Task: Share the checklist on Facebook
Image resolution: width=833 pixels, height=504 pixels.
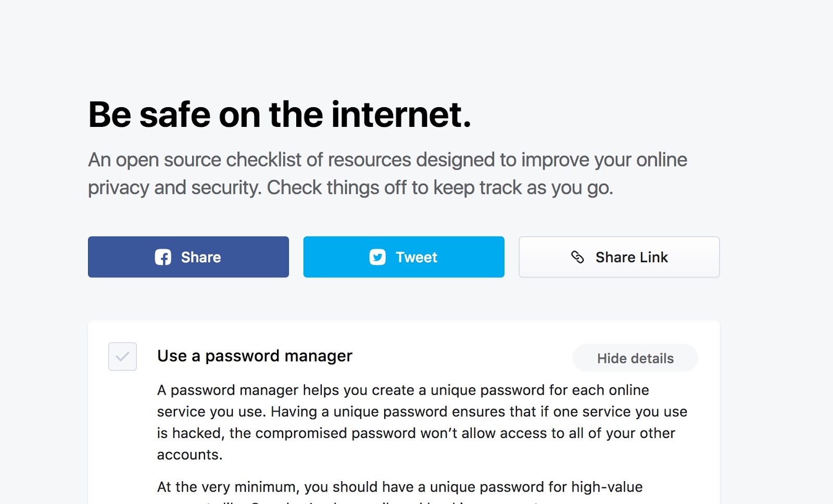Action: coord(188,257)
